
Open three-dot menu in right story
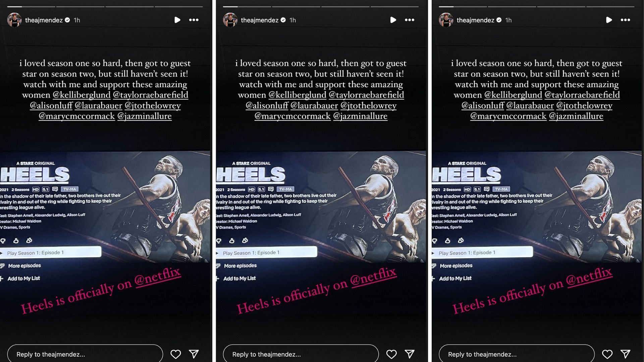pyautogui.click(x=625, y=20)
